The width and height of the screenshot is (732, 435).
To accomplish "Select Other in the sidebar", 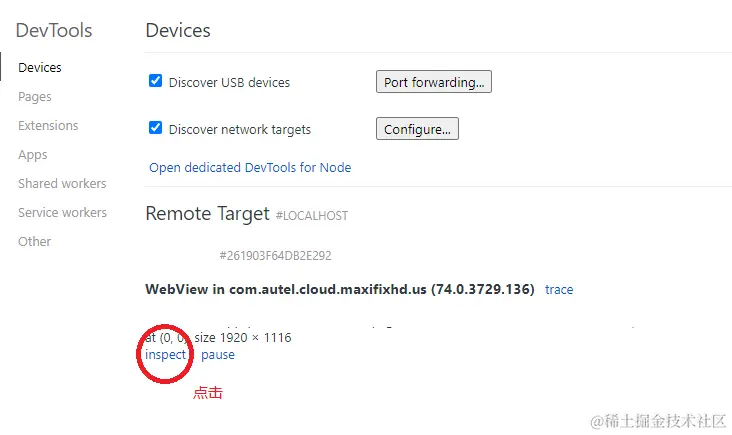I will tap(34, 242).
